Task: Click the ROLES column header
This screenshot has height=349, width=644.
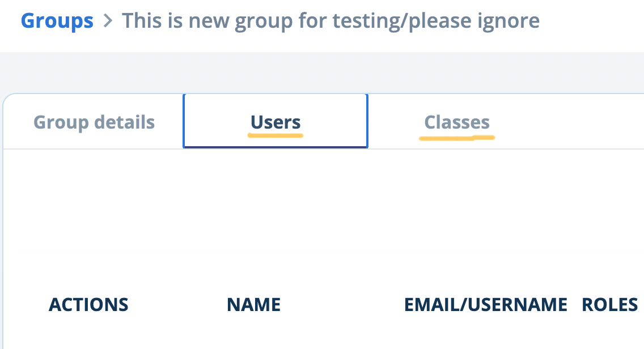Action: tap(609, 305)
